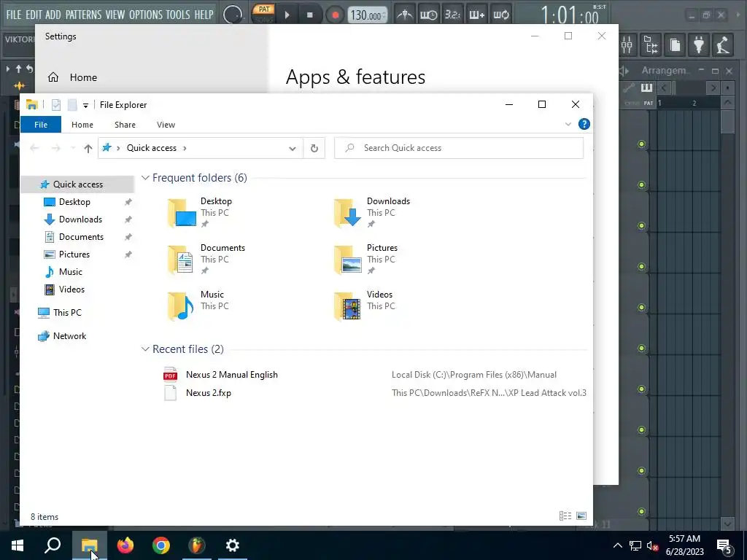This screenshot has width=747, height=560.
Task: Collapse the Frequent folders section
Action: point(145,178)
